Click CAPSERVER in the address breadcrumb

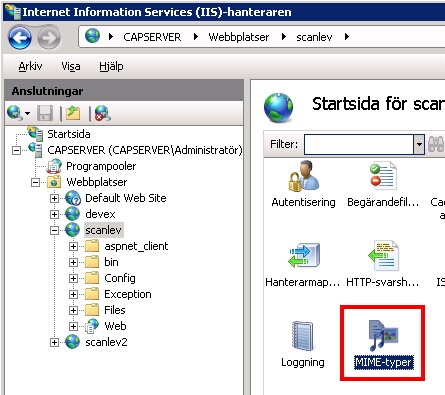click(152, 37)
